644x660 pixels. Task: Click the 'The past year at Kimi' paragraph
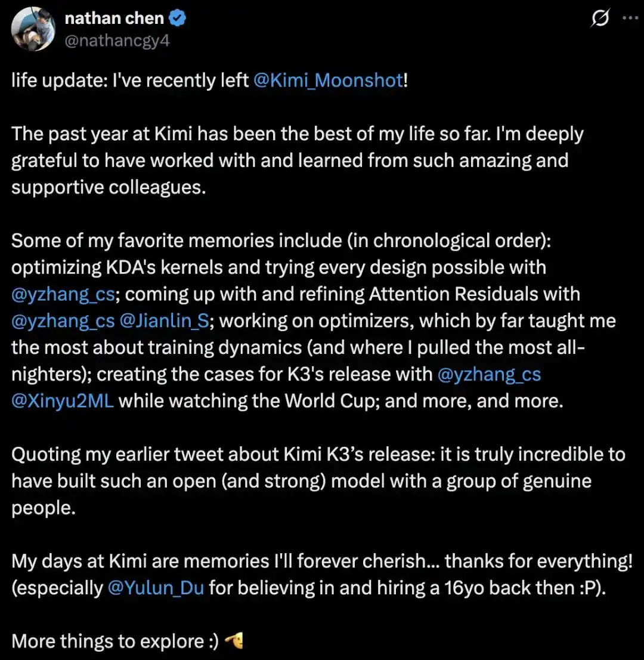pos(298,161)
